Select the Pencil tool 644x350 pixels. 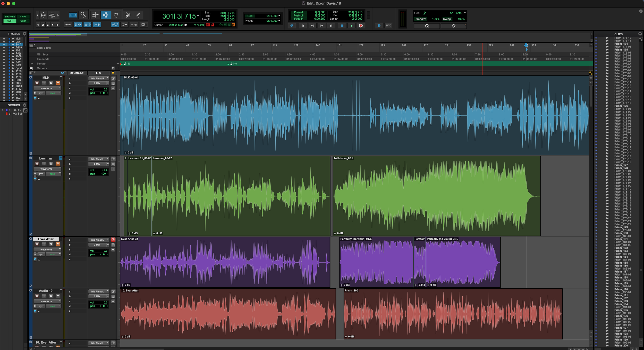pyautogui.click(x=138, y=15)
